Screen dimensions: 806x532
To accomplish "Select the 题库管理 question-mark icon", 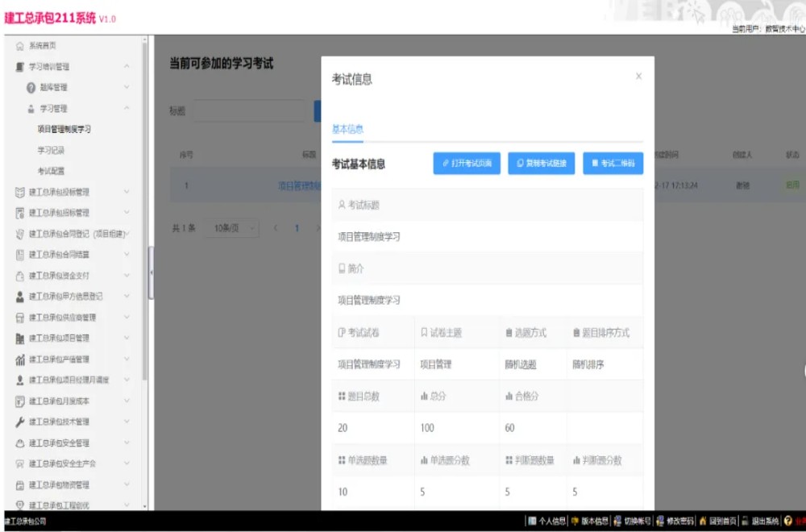I will click(x=30, y=86).
